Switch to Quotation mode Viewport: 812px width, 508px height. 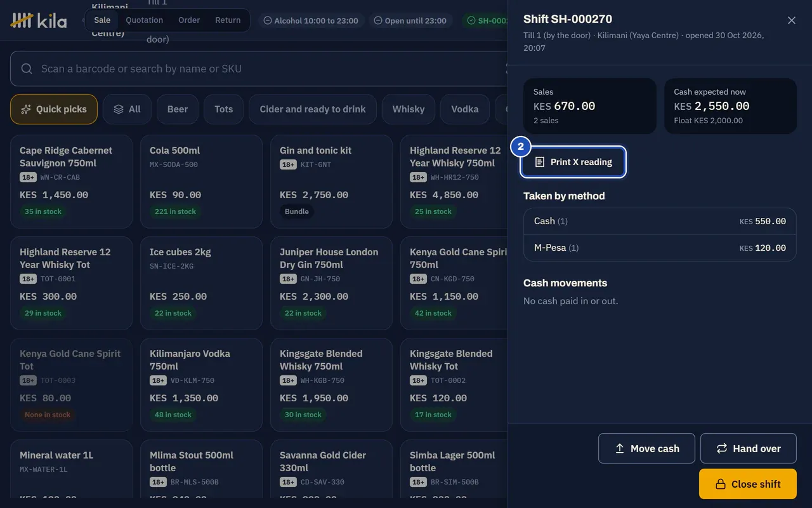tap(144, 20)
